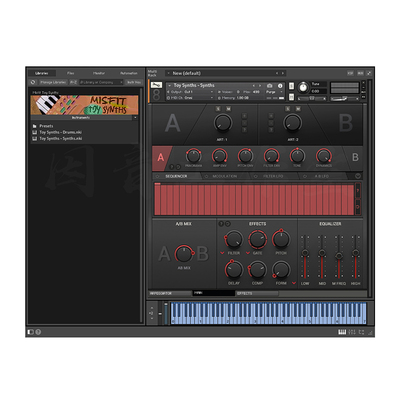400x400 pixels.
Task: Click the Mute button below Solo
Action: click(x=291, y=97)
